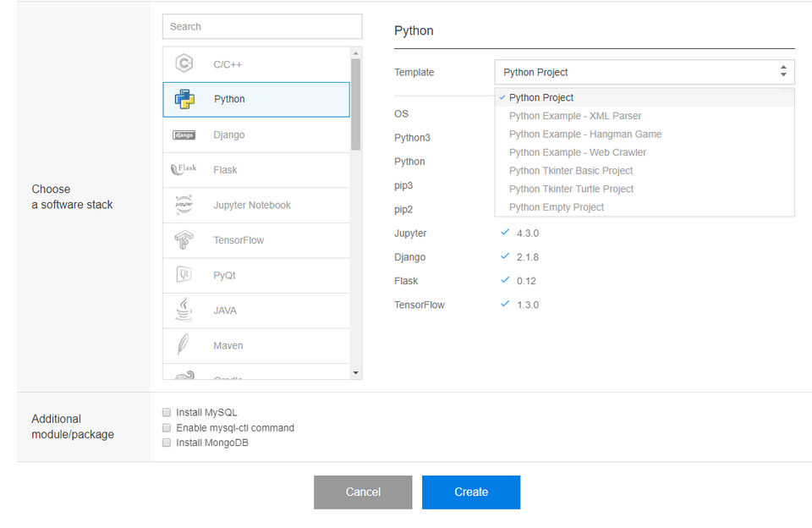Click the Python logo icon
The image size is (812, 528).
(x=184, y=99)
